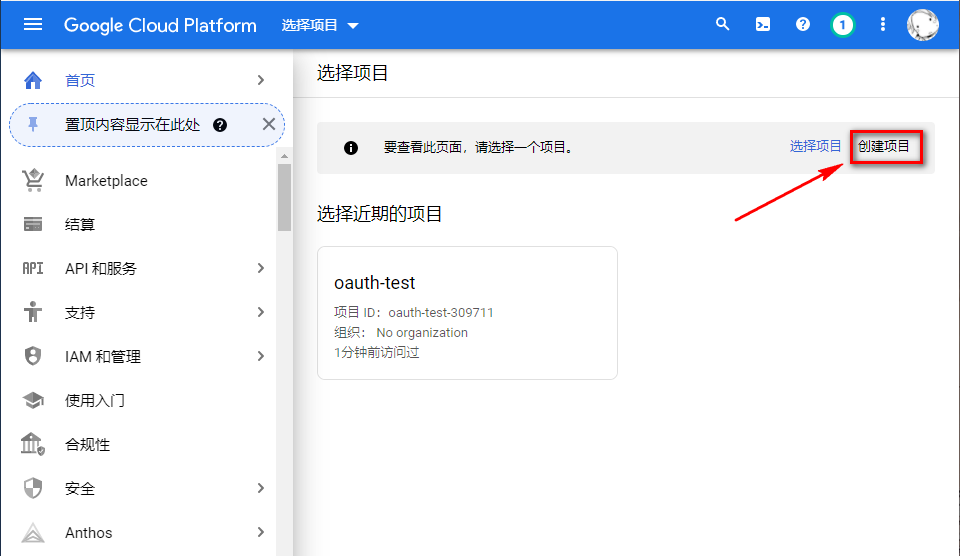Expand the 支持 submenu chevron
This screenshot has height=556, width=960.
(x=261, y=312)
